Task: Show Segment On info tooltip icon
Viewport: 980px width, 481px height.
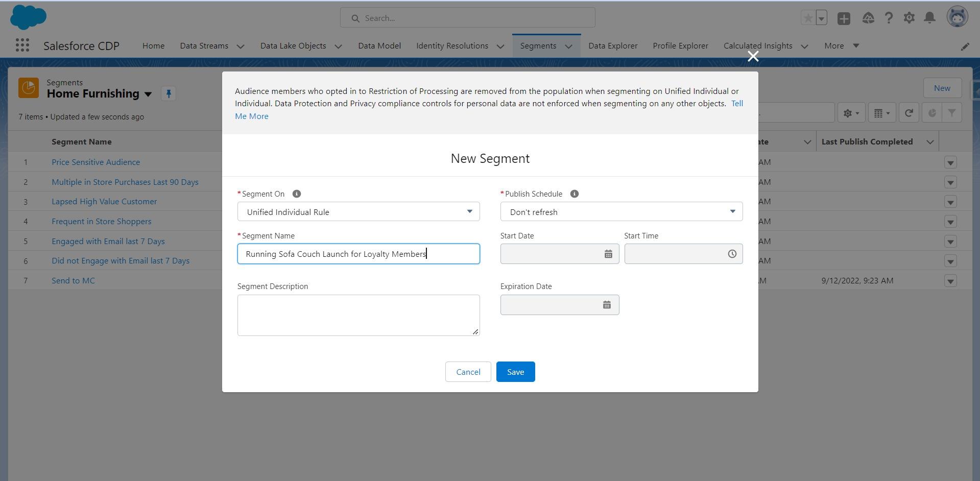Action: pyautogui.click(x=297, y=194)
